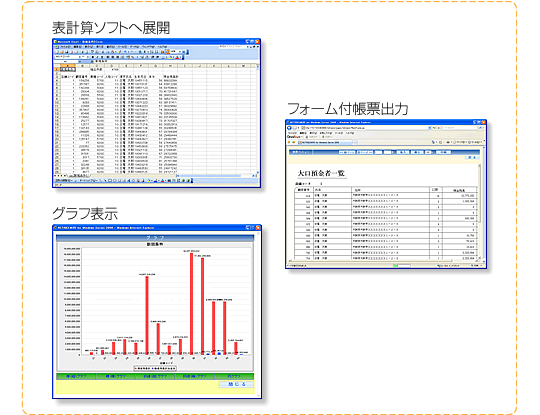Click the report title 大口預金者一覧

point(321,173)
